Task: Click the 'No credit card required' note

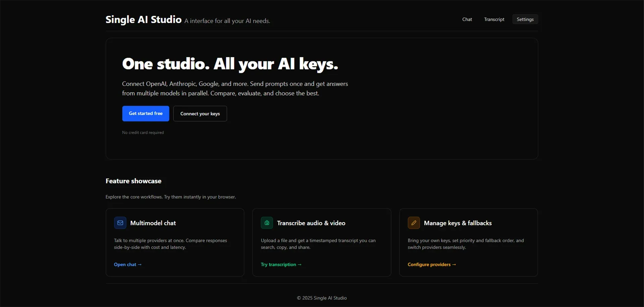Action: tap(143, 133)
